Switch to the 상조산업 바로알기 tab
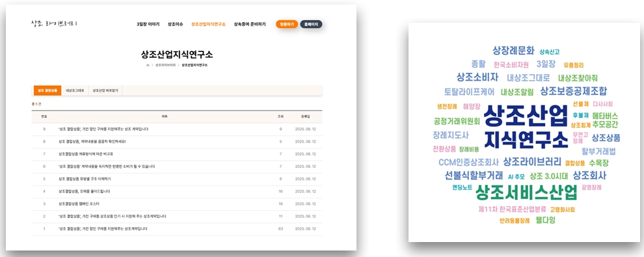Viewport: 644px width, 257px height. pos(105,90)
